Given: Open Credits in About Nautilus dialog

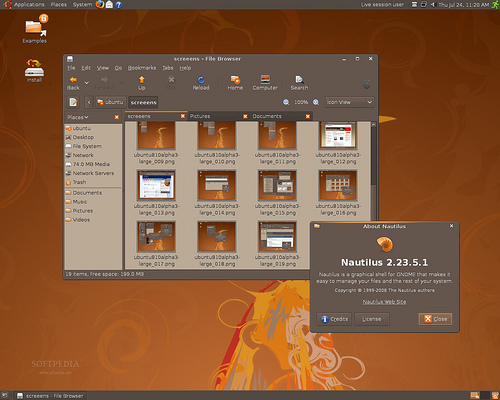Looking at the screenshot, I should click(x=334, y=319).
